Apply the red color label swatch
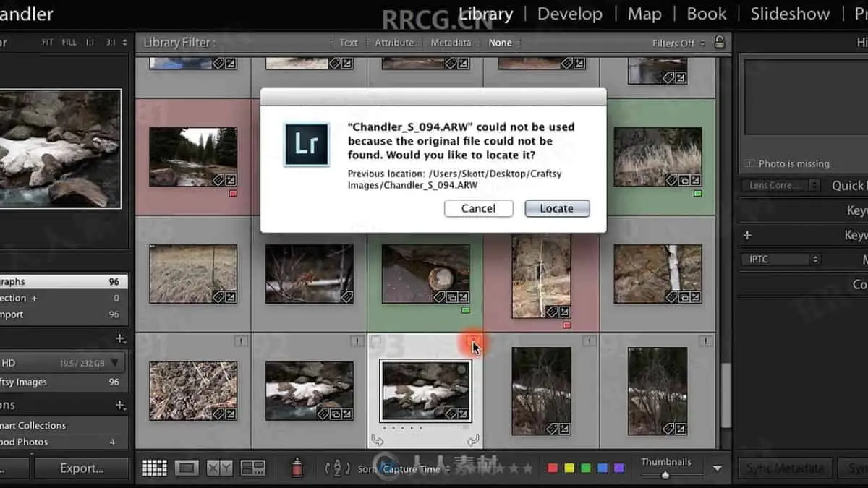868x488 pixels. click(553, 468)
